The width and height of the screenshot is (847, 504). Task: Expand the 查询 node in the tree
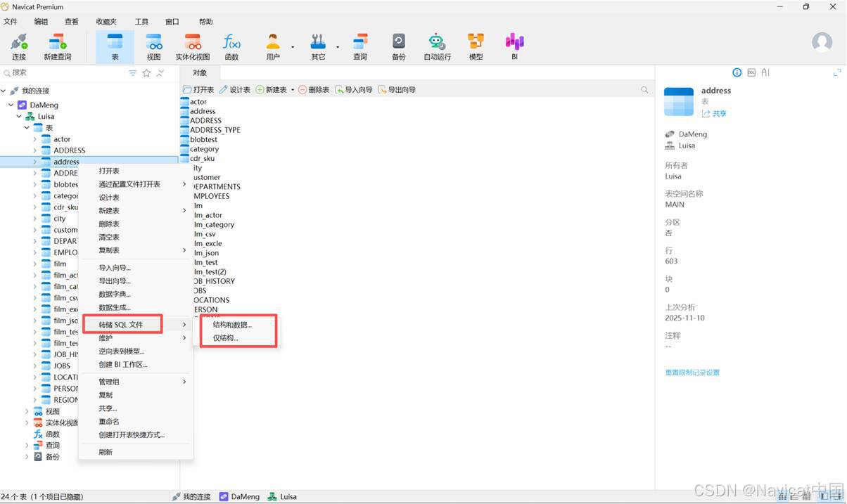pos(27,445)
